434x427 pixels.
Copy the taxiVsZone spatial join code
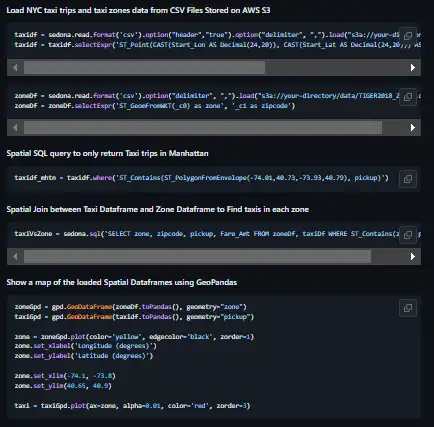tap(408, 235)
